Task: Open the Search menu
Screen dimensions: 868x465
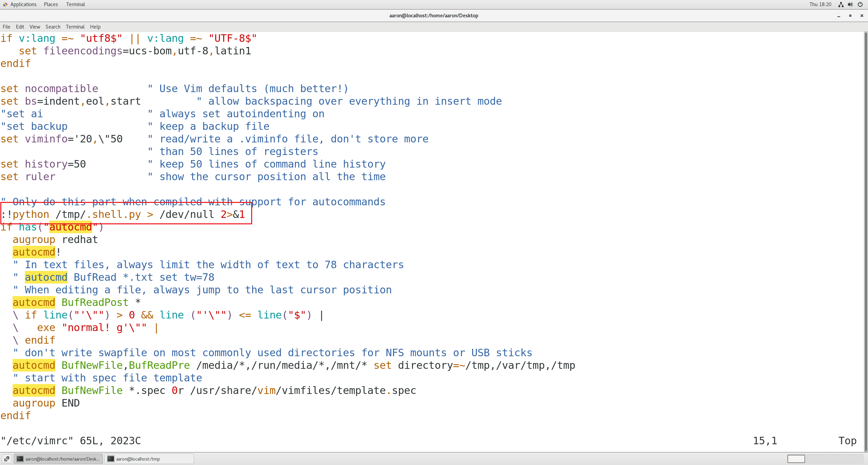Action: point(53,27)
